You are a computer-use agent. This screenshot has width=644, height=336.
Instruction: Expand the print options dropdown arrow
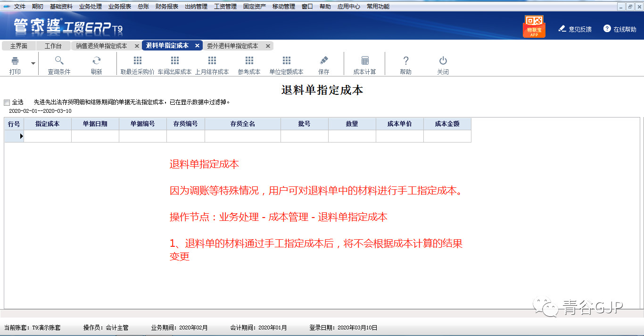point(33,62)
